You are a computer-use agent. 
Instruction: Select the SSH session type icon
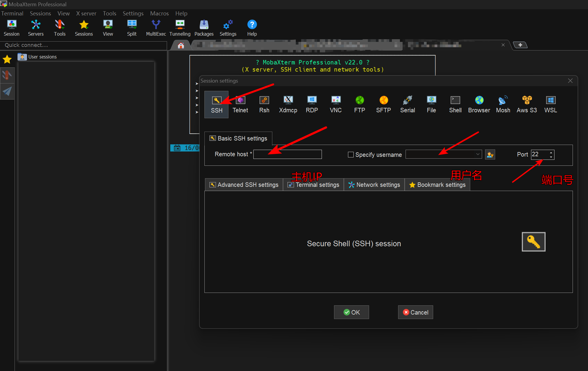[x=216, y=105]
